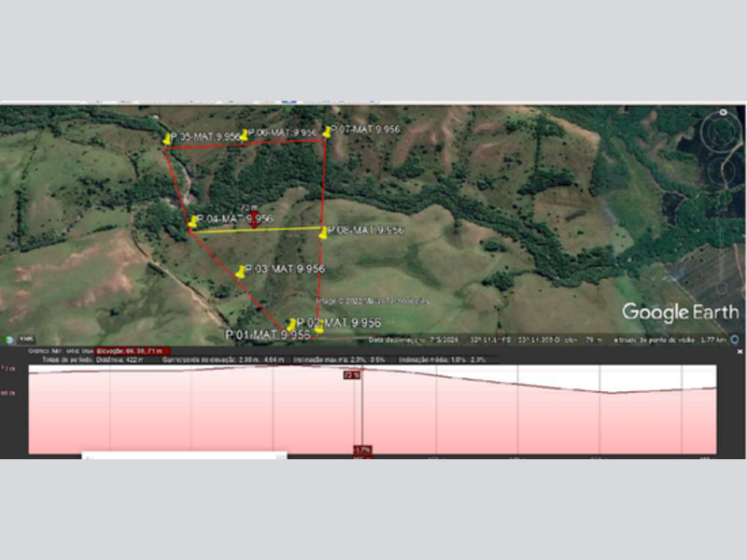
Task: Click the highlighted Elevação values in the profile header
Action: pyautogui.click(x=132, y=351)
